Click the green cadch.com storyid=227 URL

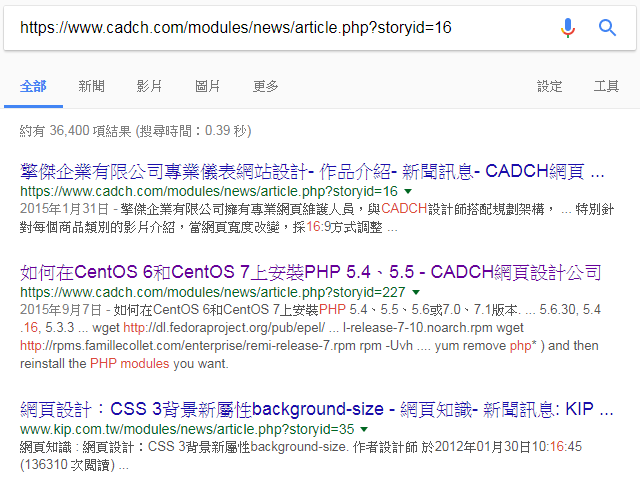212,292
